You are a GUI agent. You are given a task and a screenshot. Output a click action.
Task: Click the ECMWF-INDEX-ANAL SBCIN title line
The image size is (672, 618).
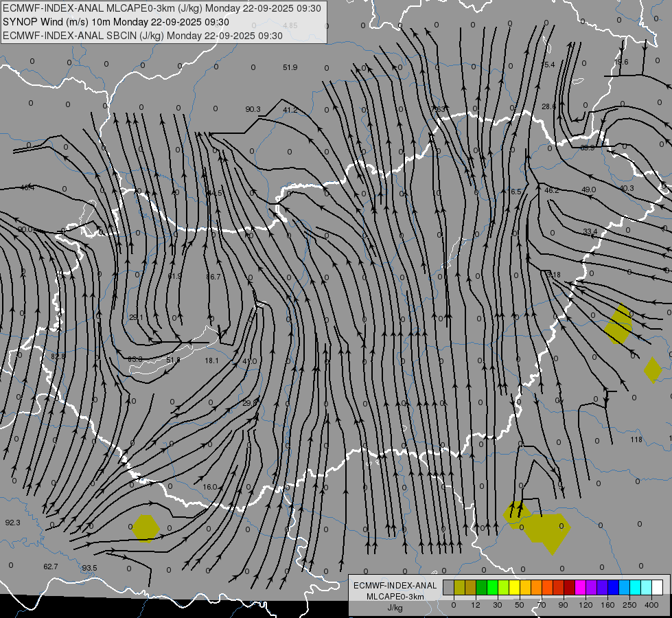coord(143,36)
